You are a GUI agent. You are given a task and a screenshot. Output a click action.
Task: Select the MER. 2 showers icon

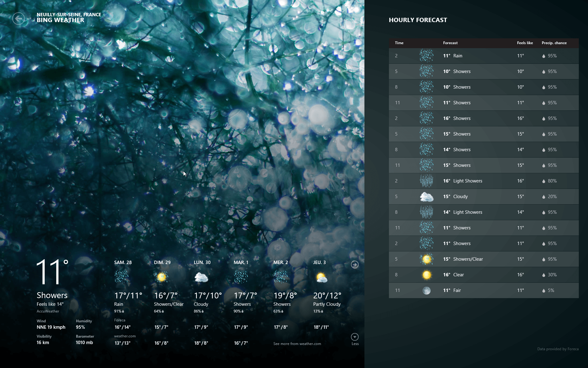281,277
